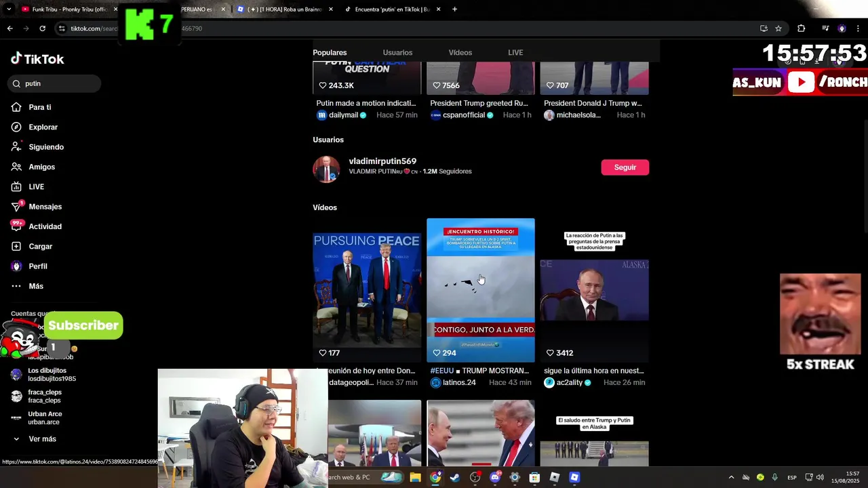The width and height of the screenshot is (868, 488).
Task: Select the Populares tab
Action: point(330,52)
